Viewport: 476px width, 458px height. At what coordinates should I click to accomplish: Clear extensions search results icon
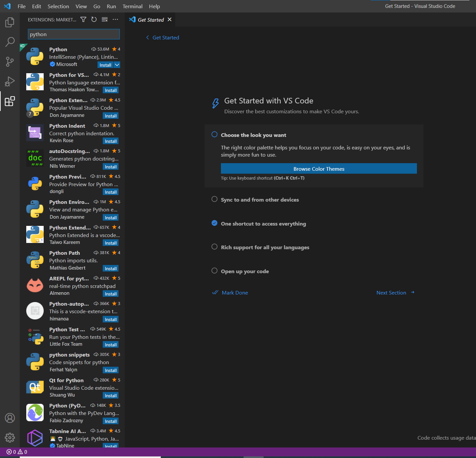pos(105,20)
